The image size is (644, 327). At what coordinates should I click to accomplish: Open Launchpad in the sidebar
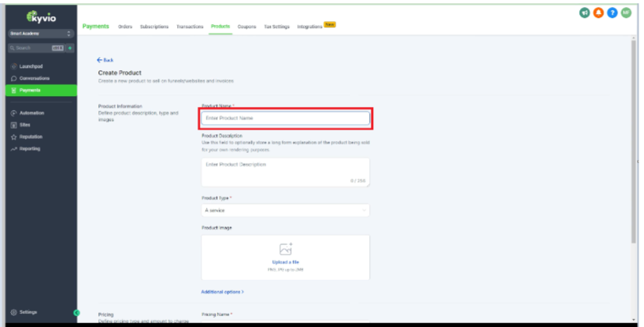pos(31,68)
